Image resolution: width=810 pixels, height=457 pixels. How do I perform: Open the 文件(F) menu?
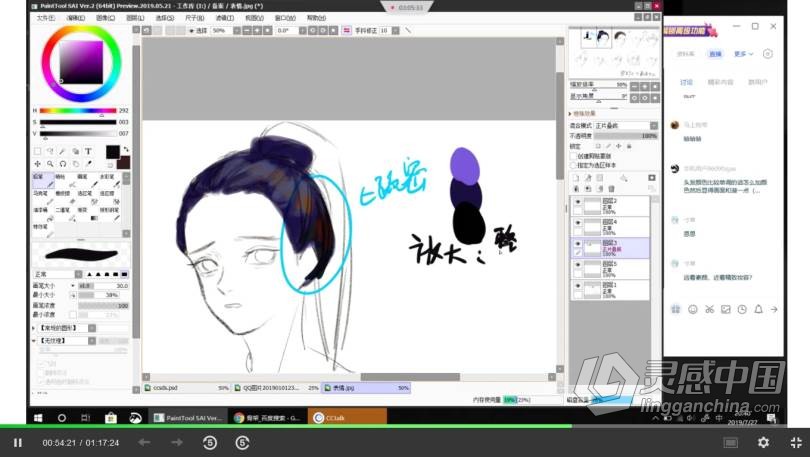coord(45,18)
